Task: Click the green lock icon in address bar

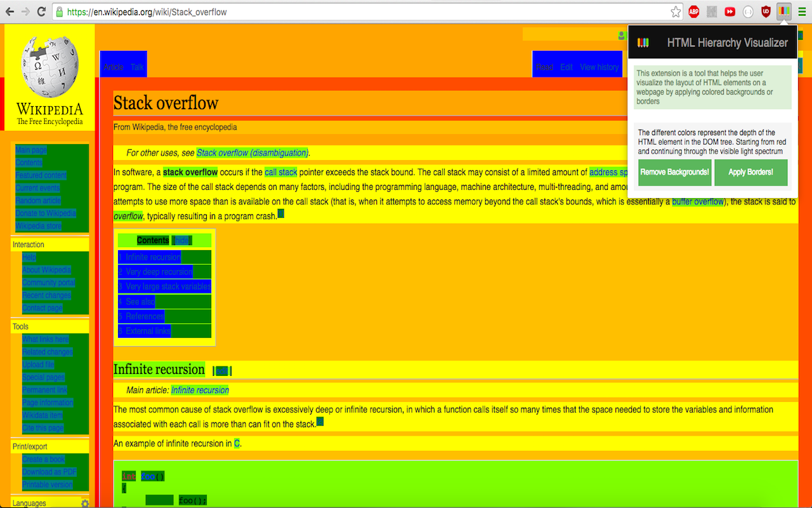Action: click(x=59, y=11)
